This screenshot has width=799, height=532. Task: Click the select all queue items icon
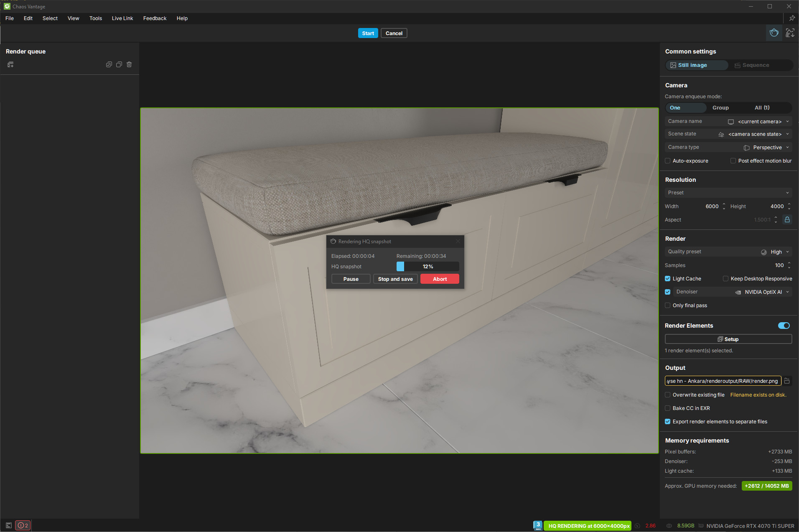point(109,64)
